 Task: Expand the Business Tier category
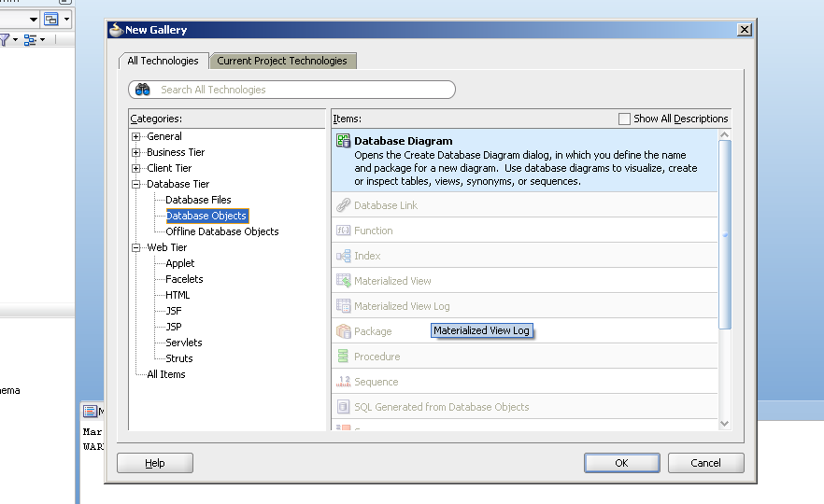coord(136,152)
